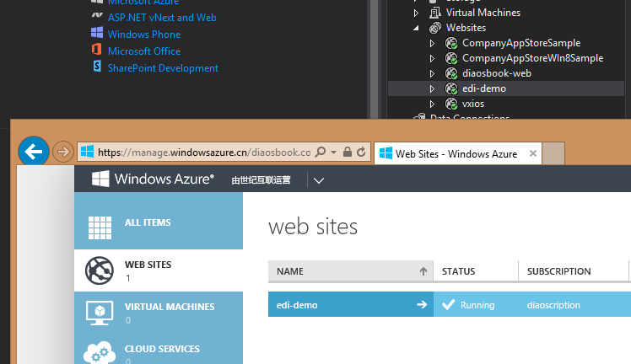Image resolution: width=631 pixels, height=364 pixels.
Task: Sort by the NAME column header
Action: [351, 271]
